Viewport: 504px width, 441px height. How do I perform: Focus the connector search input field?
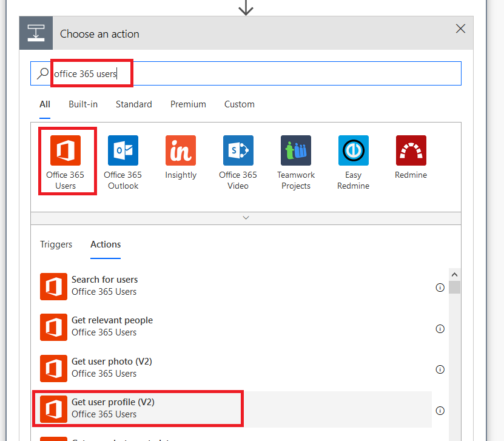246,73
